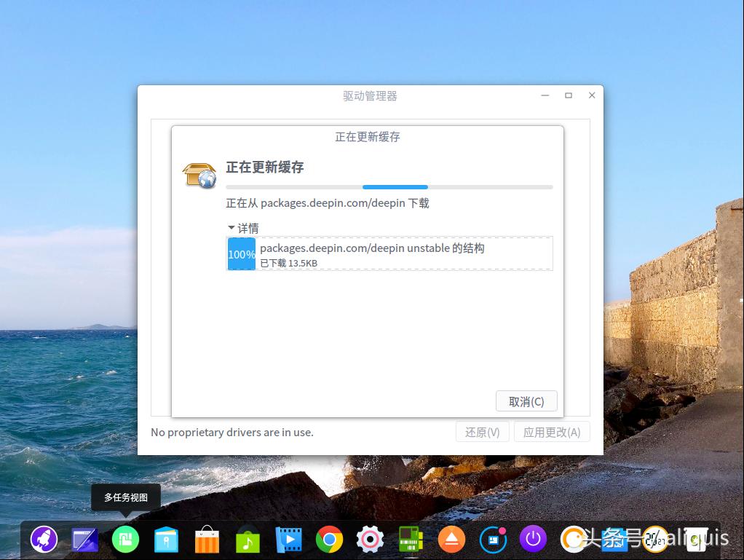Open the Control Center settings gear
Viewport: 744px width, 560px height.
point(370,539)
